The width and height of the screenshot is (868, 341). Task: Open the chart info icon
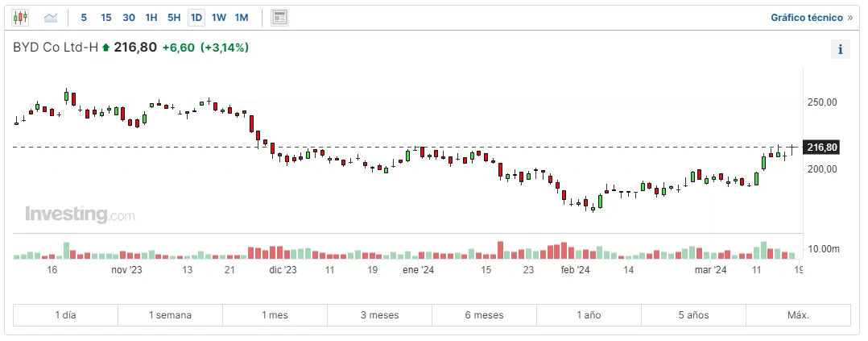coord(840,50)
